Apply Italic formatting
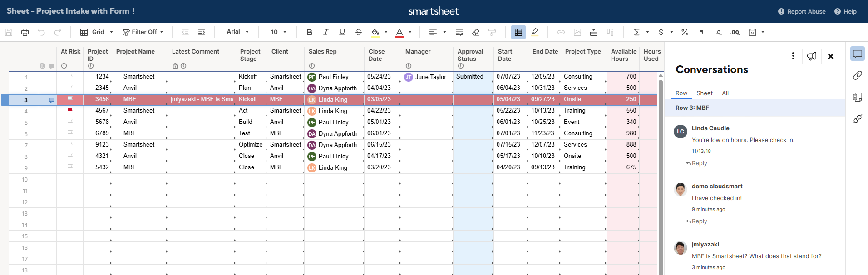Screen dimensions: 868x275 click(x=326, y=32)
